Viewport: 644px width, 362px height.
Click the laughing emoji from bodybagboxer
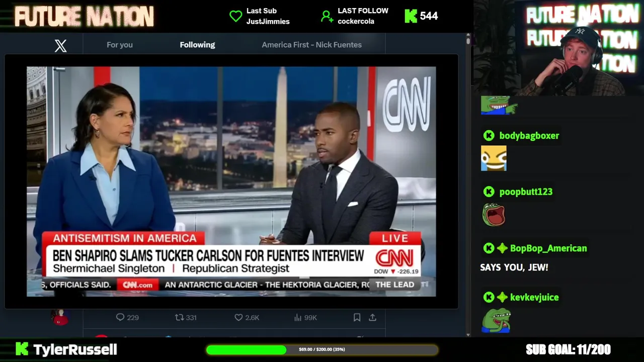click(494, 158)
